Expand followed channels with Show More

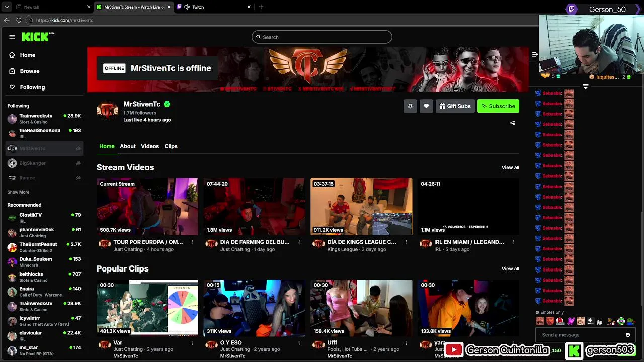[x=18, y=192]
